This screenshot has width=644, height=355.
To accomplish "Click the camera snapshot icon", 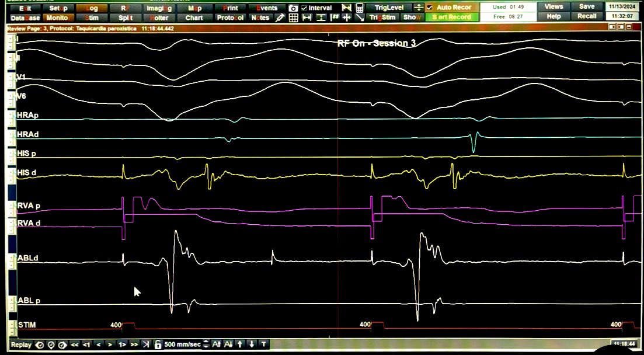I will pyautogui.click(x=293, y=7).
